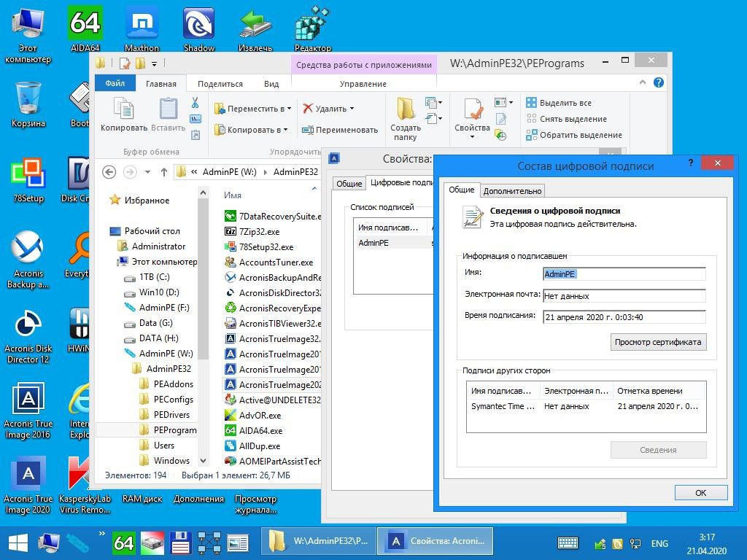Click the Имя field with AdminPE
The image size is (747, 560).
pyautogui.click(x=624, y=274)
